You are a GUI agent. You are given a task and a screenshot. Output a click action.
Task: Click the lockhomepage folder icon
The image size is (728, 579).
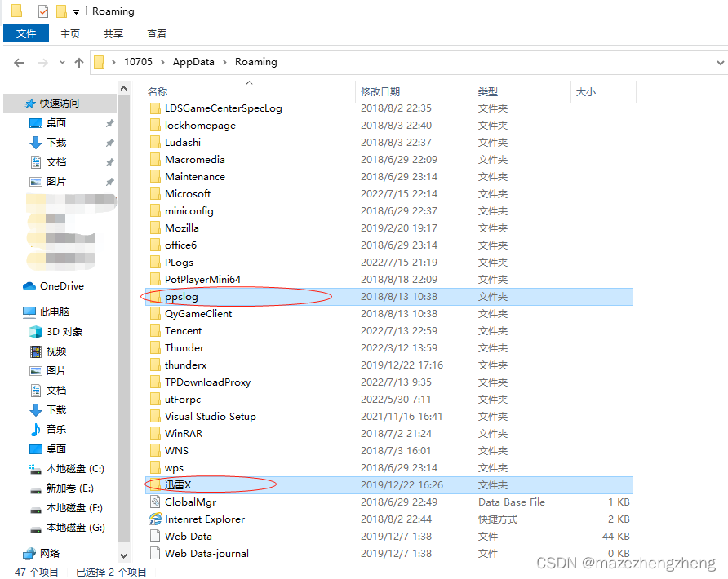(156, 126)
